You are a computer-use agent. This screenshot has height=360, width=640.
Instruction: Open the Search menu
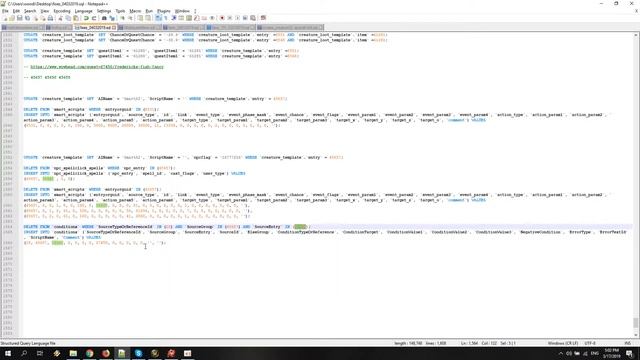pyautogui.click(x=30, y=11)
